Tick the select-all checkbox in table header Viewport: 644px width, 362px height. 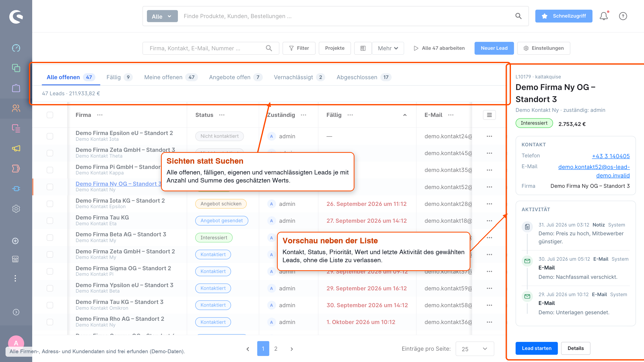(x=50, y=115)
